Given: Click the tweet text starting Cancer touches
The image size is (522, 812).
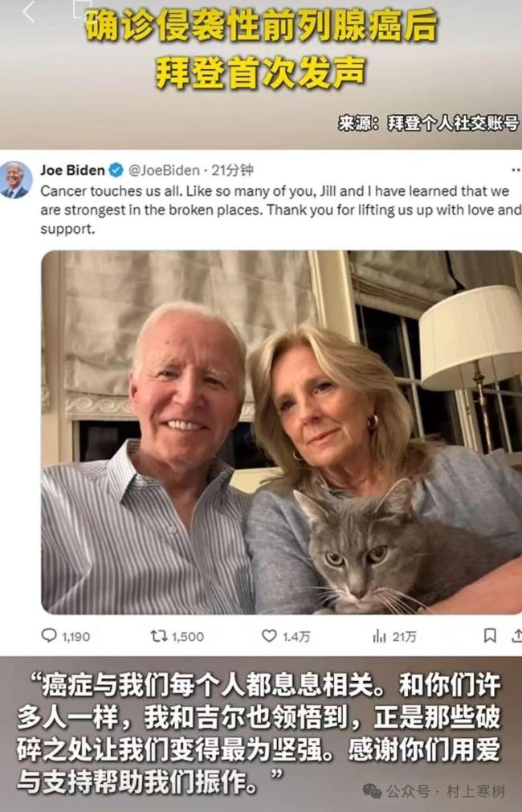Looking at the screenshot, I should click(281, 210).
